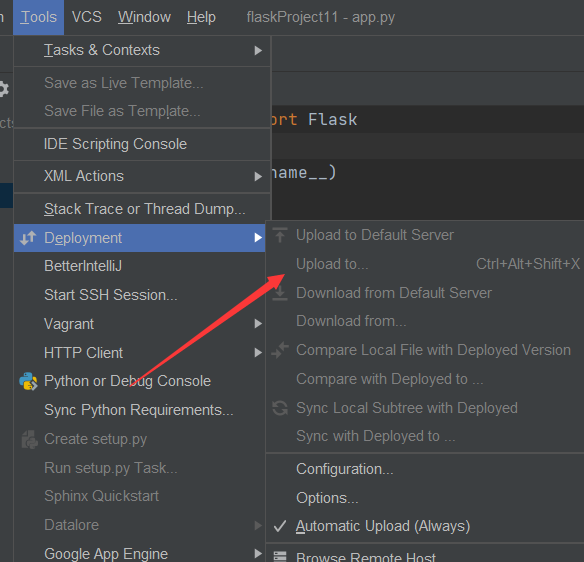Open the Window menu
The image size is (584, 562).
coord(144,17)
